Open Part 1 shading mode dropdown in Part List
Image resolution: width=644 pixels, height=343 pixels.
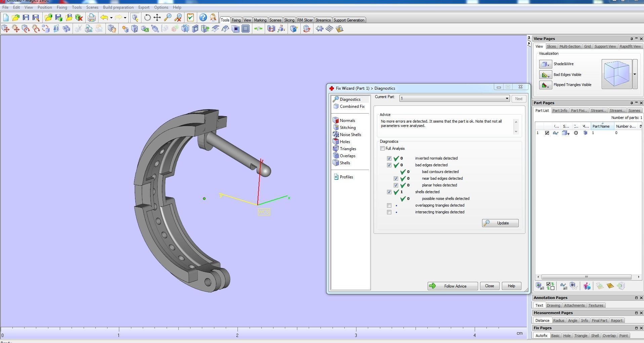tap(566, 133)
